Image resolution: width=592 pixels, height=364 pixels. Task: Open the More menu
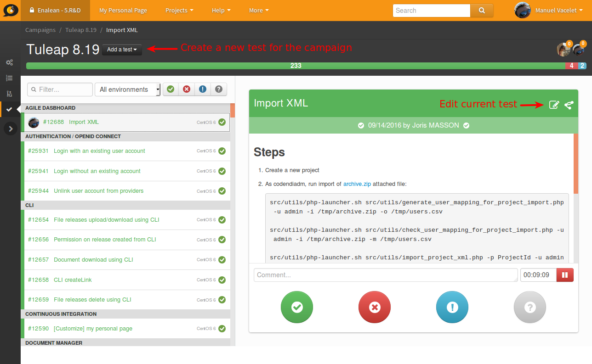[259, 10]
